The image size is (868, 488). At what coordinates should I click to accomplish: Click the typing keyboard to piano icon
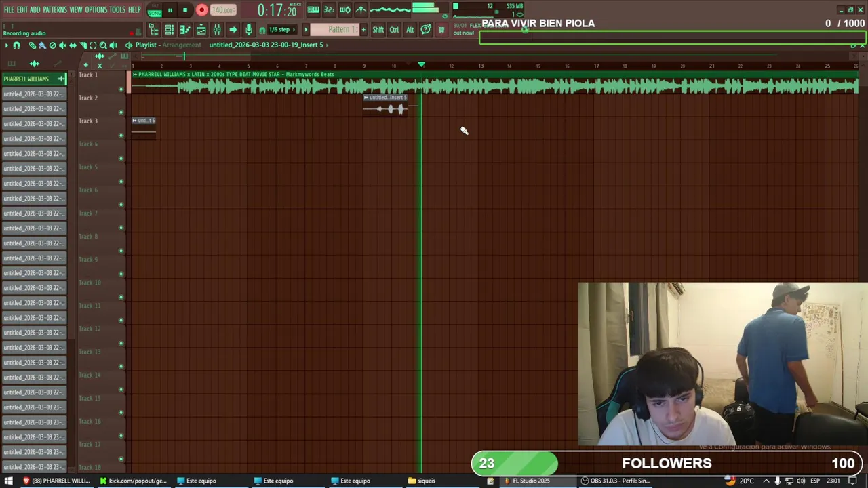pos(313,9)
